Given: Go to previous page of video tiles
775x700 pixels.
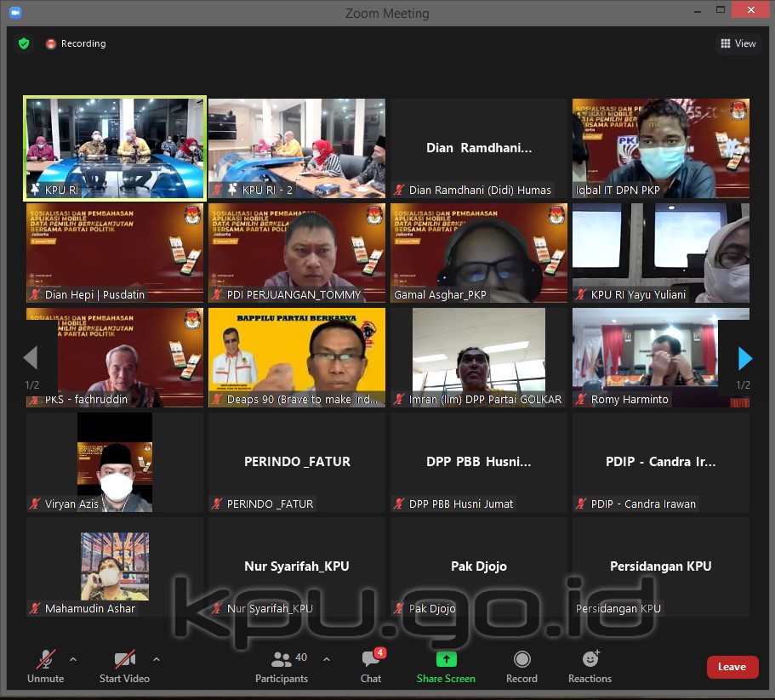Looking at the screenshot, I should pyautogui.click(x=31, y=359).
